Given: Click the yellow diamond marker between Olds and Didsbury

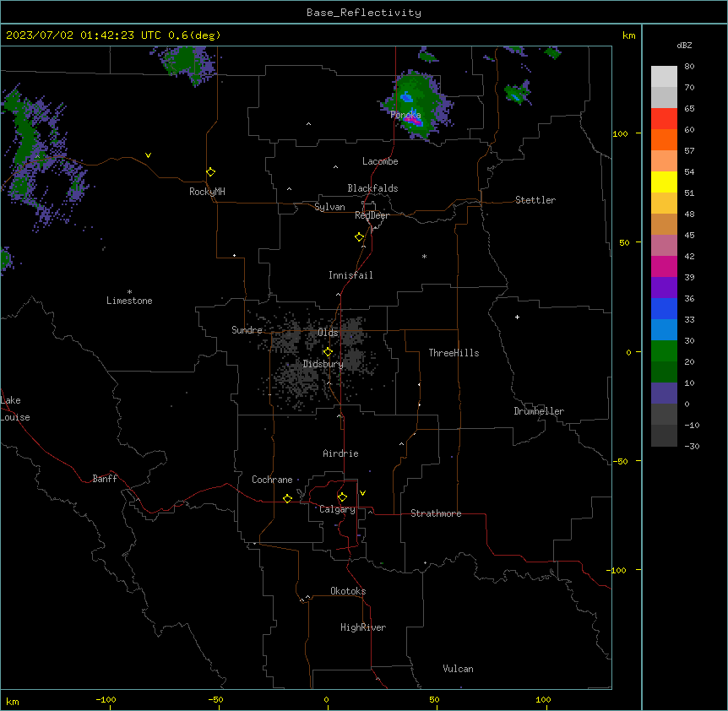Looking at the screenshot, I should coord(329,352).
